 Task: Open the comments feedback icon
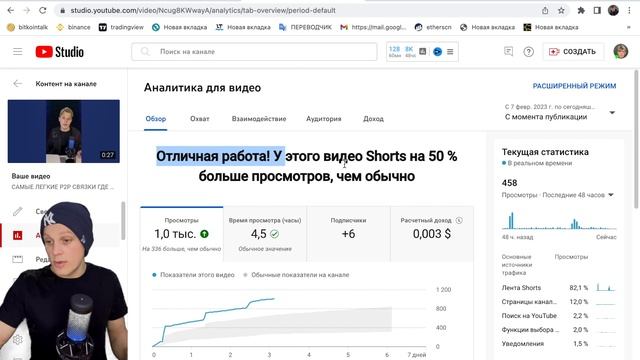tap(508, 51)
